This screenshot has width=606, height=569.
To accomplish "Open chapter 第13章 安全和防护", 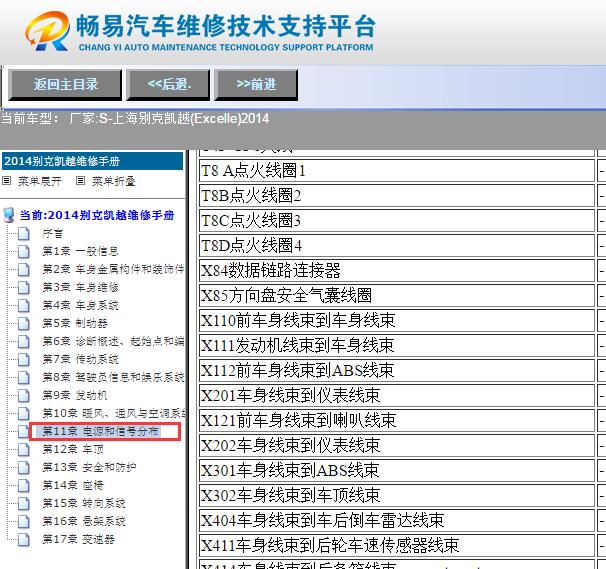I will tap(89, 467).
